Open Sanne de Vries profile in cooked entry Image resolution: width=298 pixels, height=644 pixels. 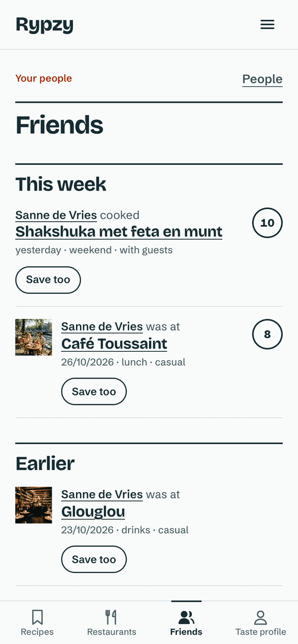click(56, 215)
